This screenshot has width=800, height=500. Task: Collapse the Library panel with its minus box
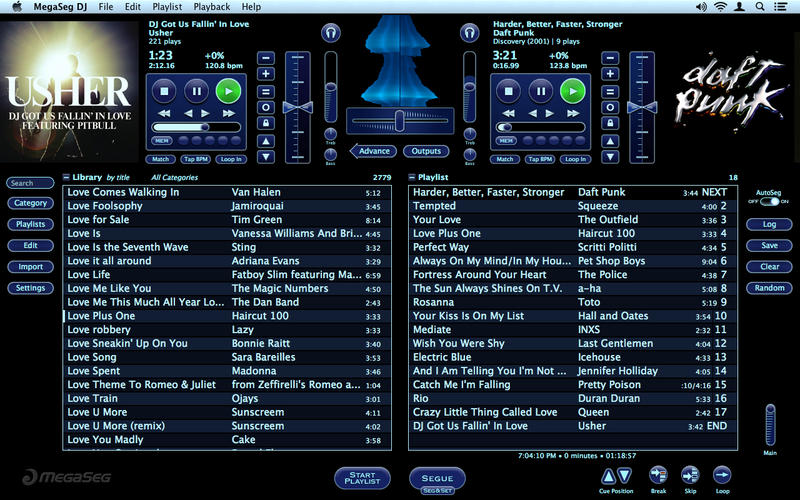tap(67, 177)
